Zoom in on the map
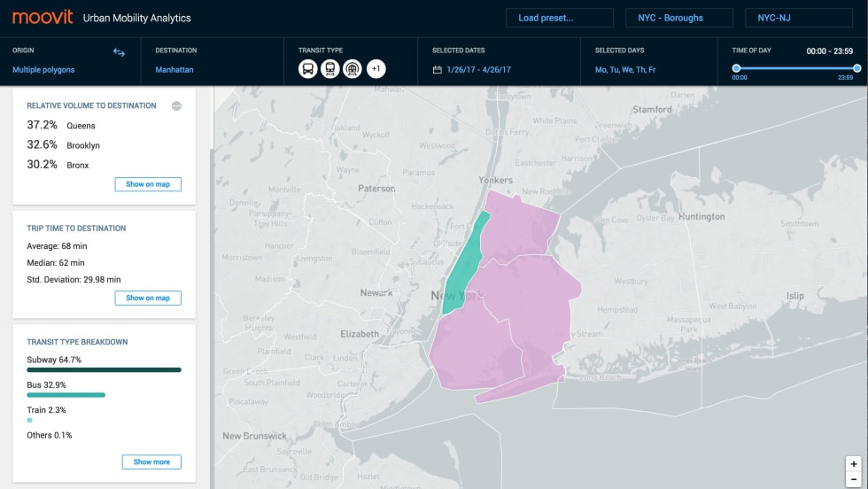The image size is (868, 489). click(x=853, y=464)
